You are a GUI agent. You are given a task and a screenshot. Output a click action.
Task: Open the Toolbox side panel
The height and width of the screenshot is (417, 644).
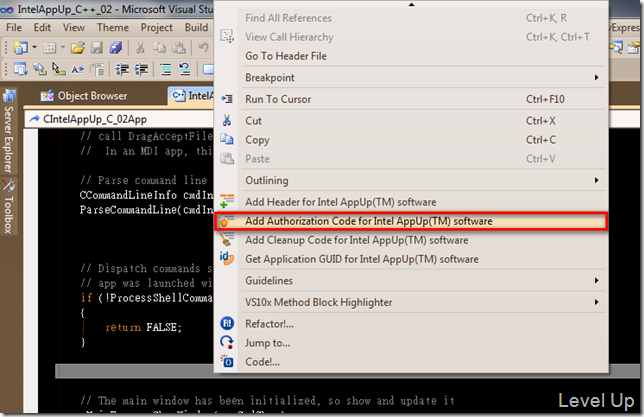pos(9,206)
